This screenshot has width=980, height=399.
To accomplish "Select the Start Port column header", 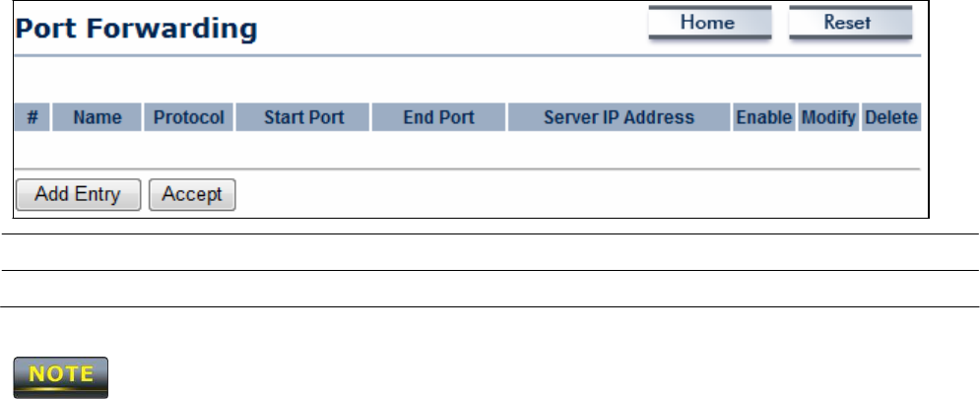I will [x=303, y=117].
